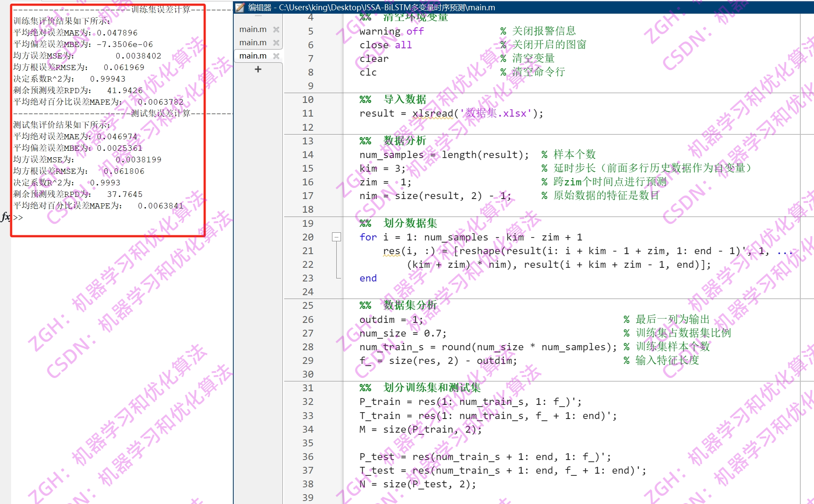This screenshot has height=504, width=814.
Task: Click the 'zim = 1;' assignment
Action: [x=385, y=182]
